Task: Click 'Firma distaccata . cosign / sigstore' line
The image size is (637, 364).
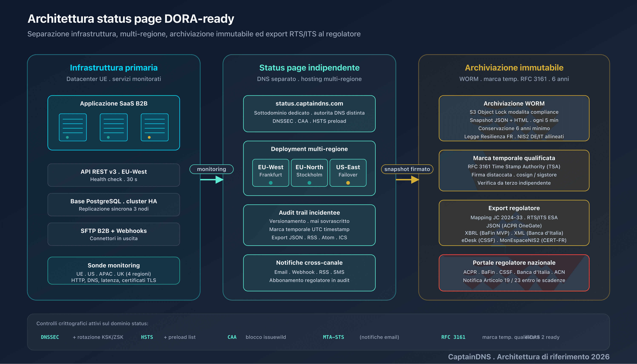Action: [514, 175]
